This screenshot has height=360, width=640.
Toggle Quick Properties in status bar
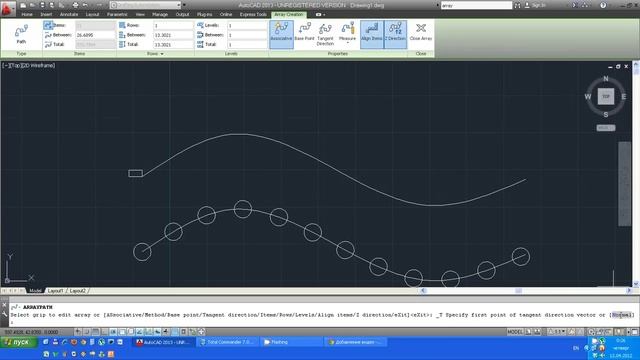(184, 332)
